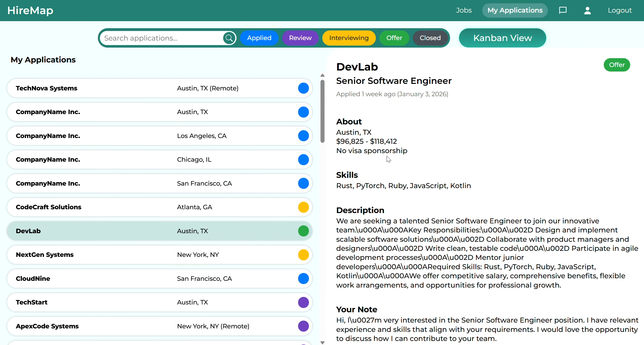Open the messages chat icon
The width and height of the screenshot is (644, 345).
click(563, 10)
